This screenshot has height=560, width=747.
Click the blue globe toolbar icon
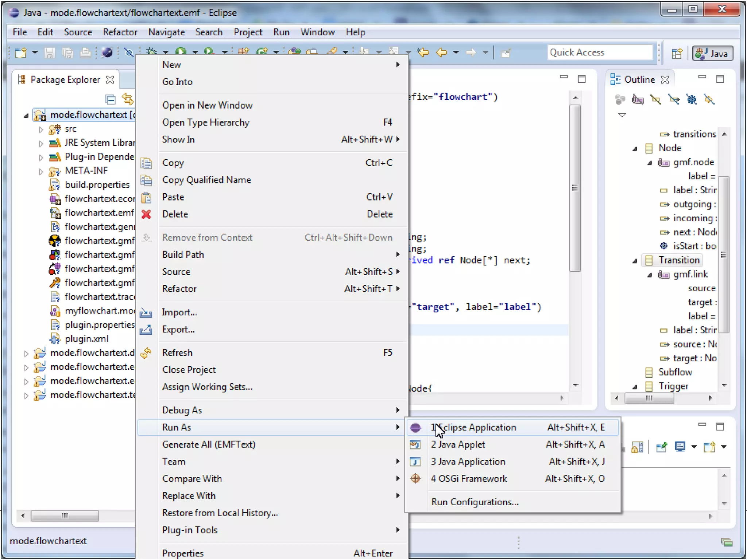(107, 52)
